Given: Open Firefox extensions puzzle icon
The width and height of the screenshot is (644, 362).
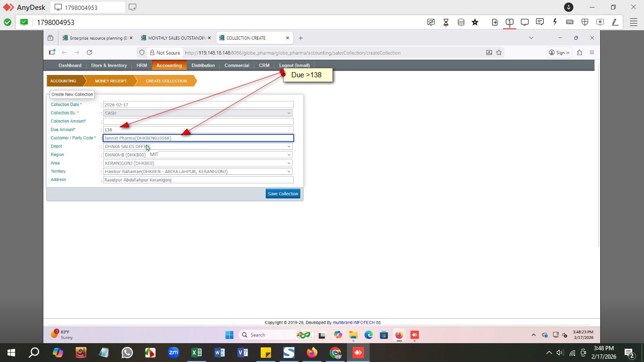Looking at the screenshot, I should coord(579,52).
